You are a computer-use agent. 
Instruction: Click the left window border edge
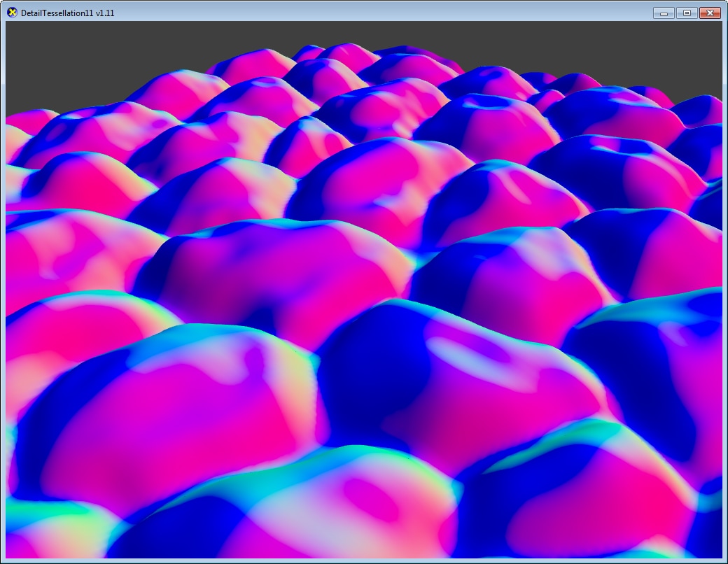point(2,280)
